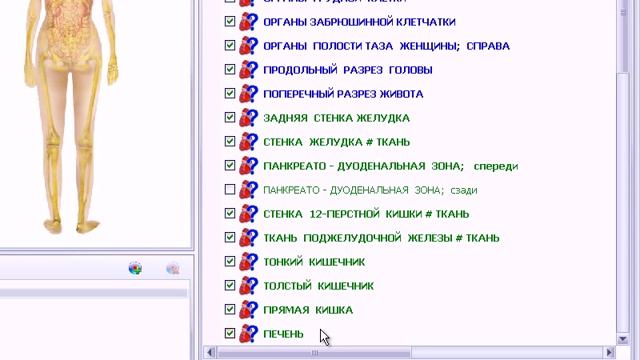Uncheck ОРГАНЫ ЗАБРЮШИННОЙ КЛЕТЧАТКИ checkbox
The image size is (640, 360).
pyautogui.click(x=230, y=21)
